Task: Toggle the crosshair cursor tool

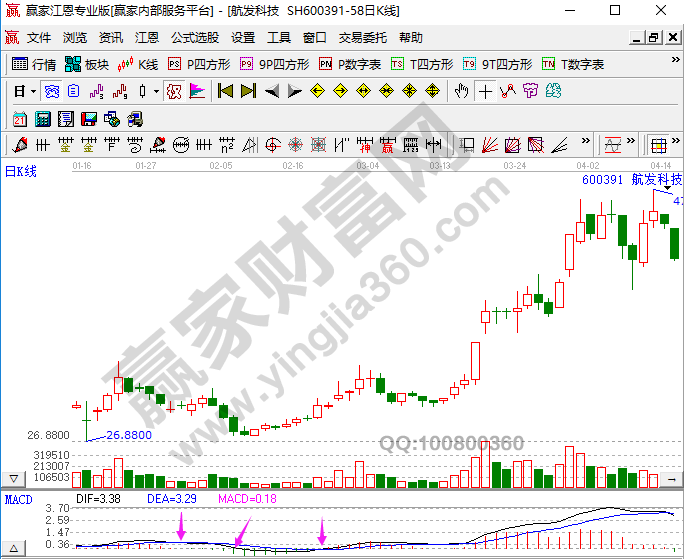Action: pyautogui.click(x=485, y=91)
